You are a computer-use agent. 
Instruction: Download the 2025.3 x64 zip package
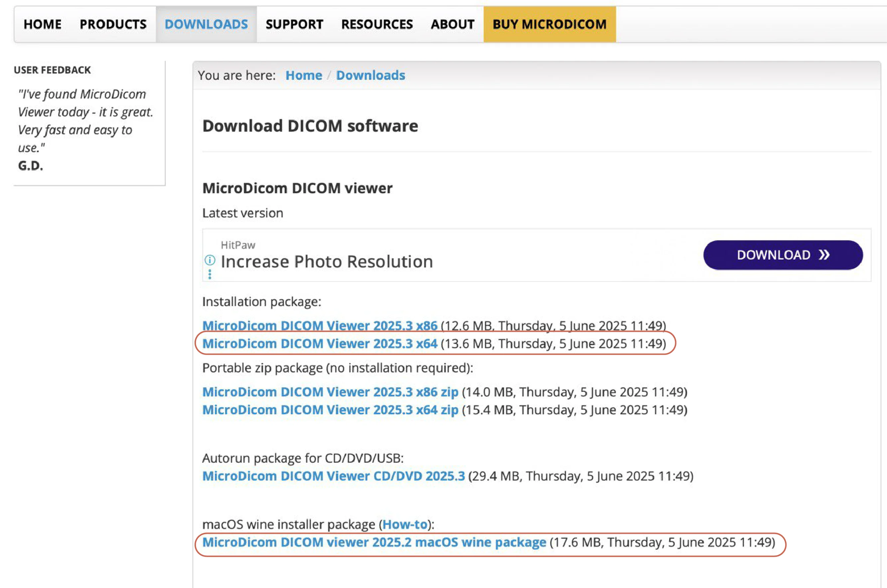click(330, 410)
